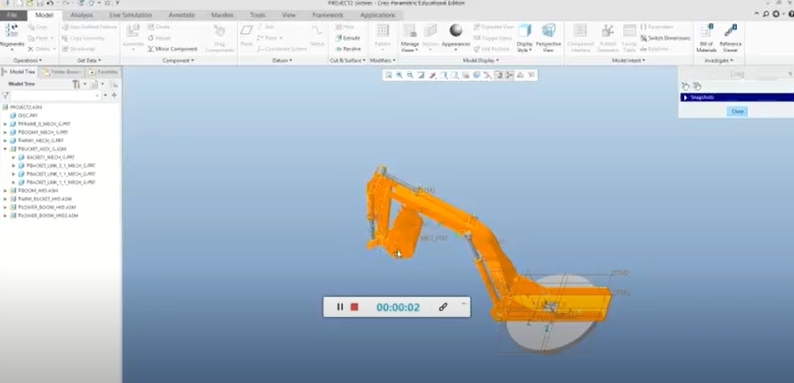Click the Regenerate icon in Operations
Image resolution: width=794 pixels, height=383 pixels.
[x=11, y=29]
